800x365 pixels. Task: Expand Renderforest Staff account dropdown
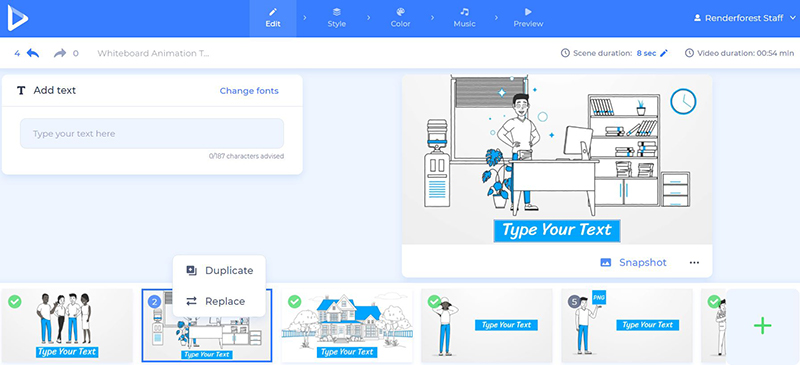click(792, 18)
